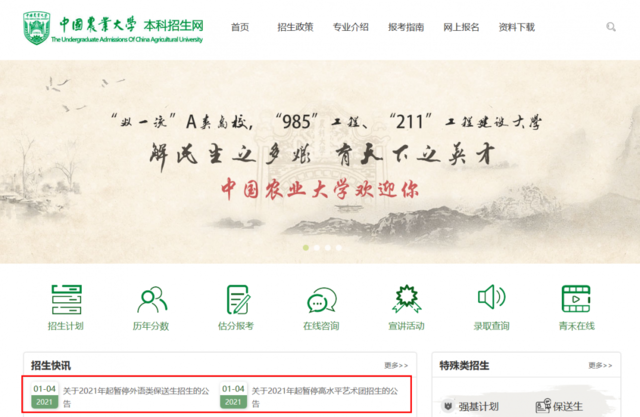Open the 招生计划 icon
This screenshot has width=640, height=417.
[66, 299]
